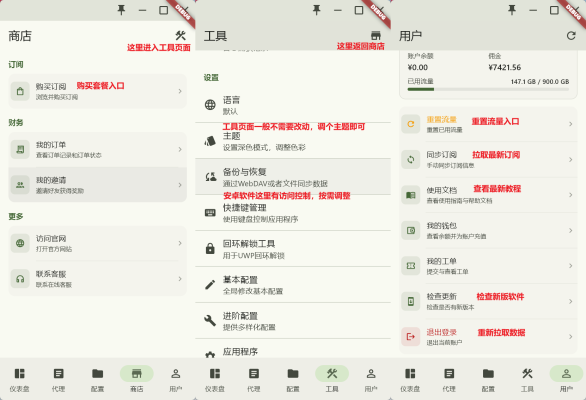
Task: Click the orange reset icon beside 重置流量
Action: click(x=411, y=124)
